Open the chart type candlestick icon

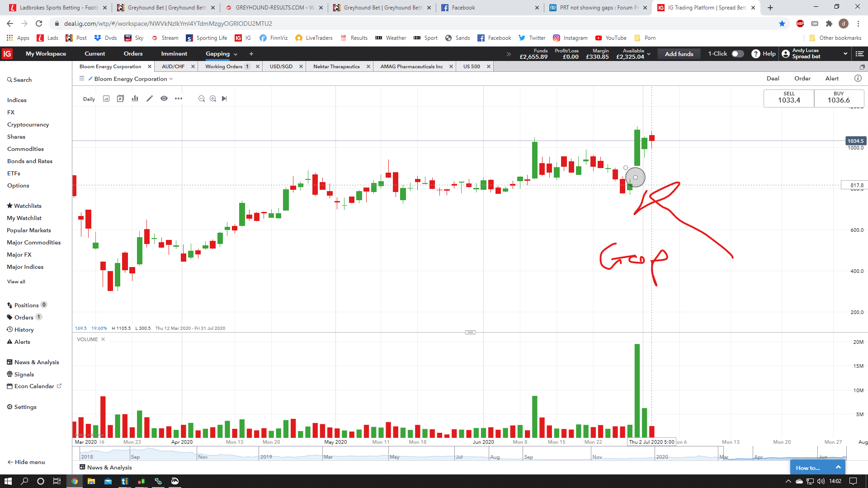point(120,99)
